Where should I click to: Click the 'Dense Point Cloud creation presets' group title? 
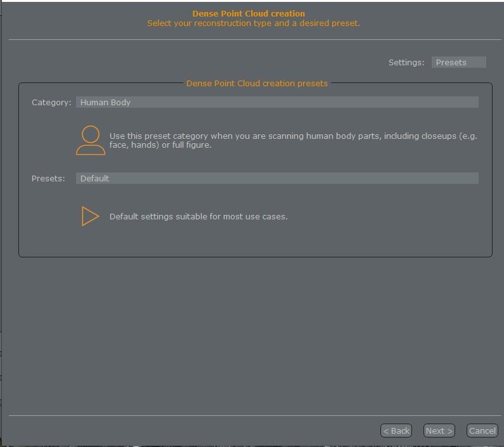click(257, 83)
